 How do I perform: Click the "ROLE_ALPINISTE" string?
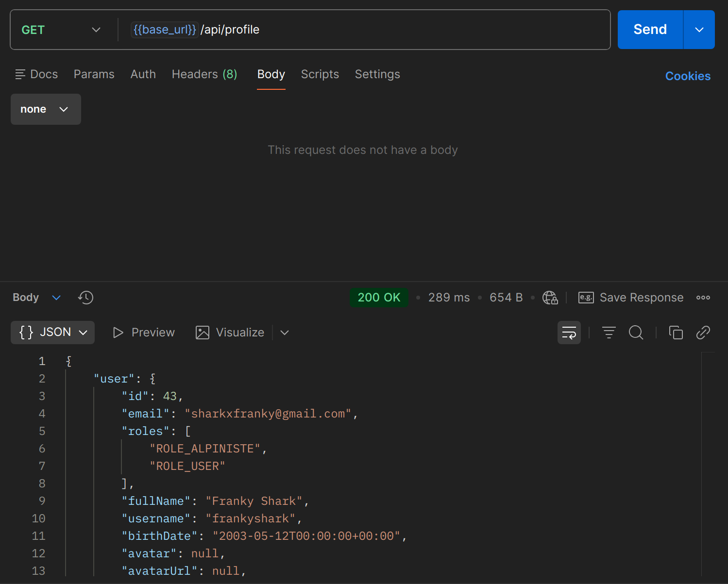(205, 449)
